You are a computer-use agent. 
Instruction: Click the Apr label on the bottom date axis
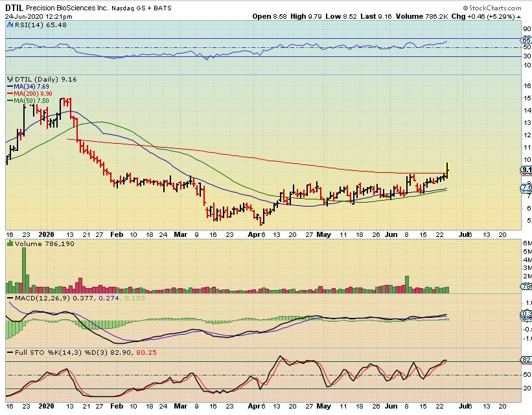[x=254, y=406]
